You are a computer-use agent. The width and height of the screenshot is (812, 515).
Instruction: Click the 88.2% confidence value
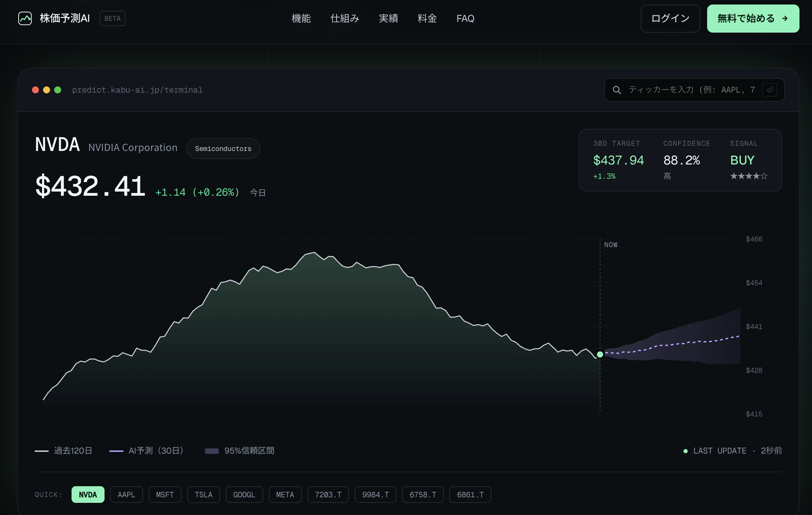click(x=681, y=160)
